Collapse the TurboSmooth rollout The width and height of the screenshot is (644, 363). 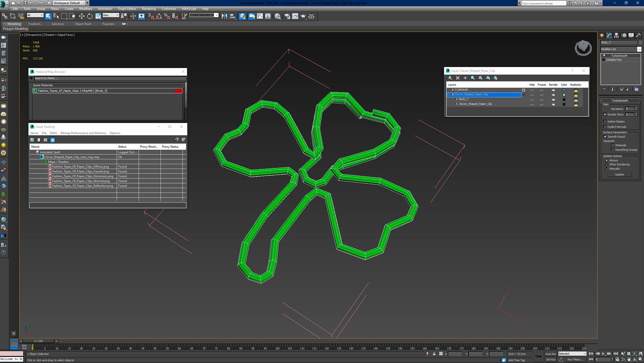620,101
